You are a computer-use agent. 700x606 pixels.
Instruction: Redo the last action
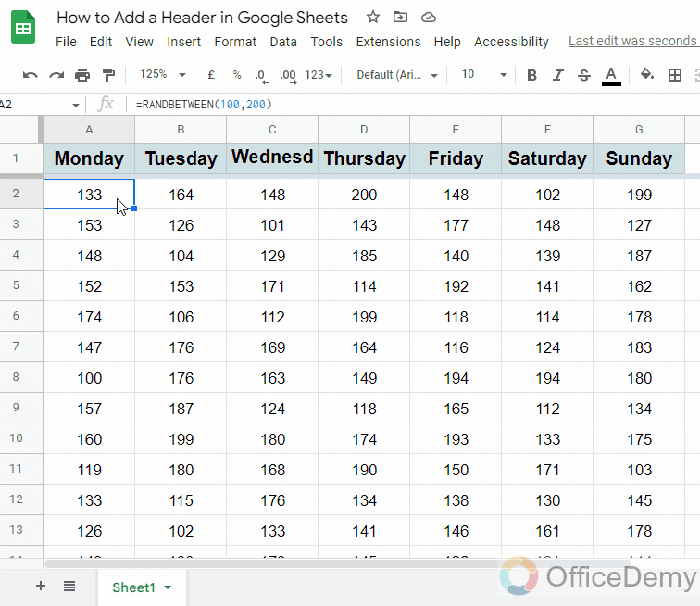[x=56, y=75]
